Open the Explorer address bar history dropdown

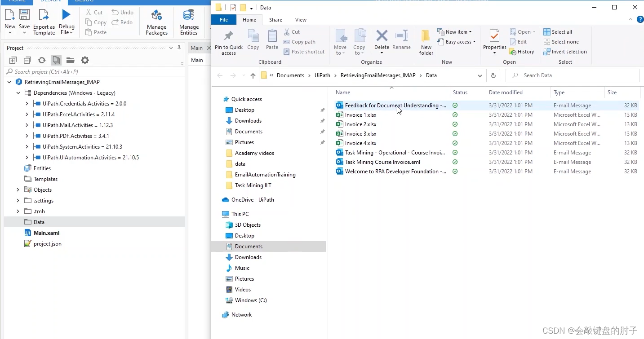coord(480,75)
